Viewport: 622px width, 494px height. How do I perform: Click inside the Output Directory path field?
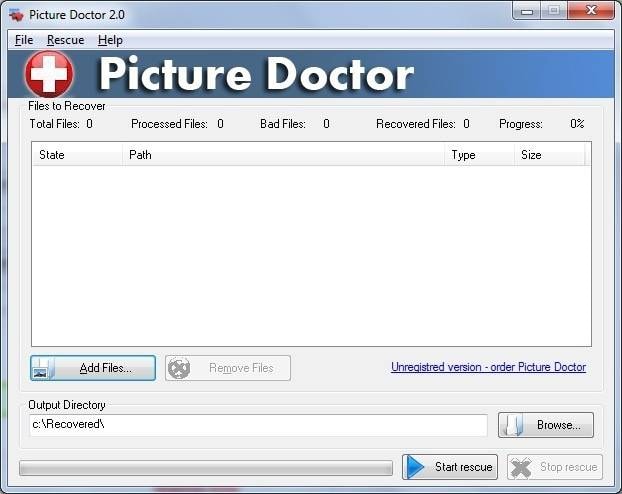coord(258,425)
